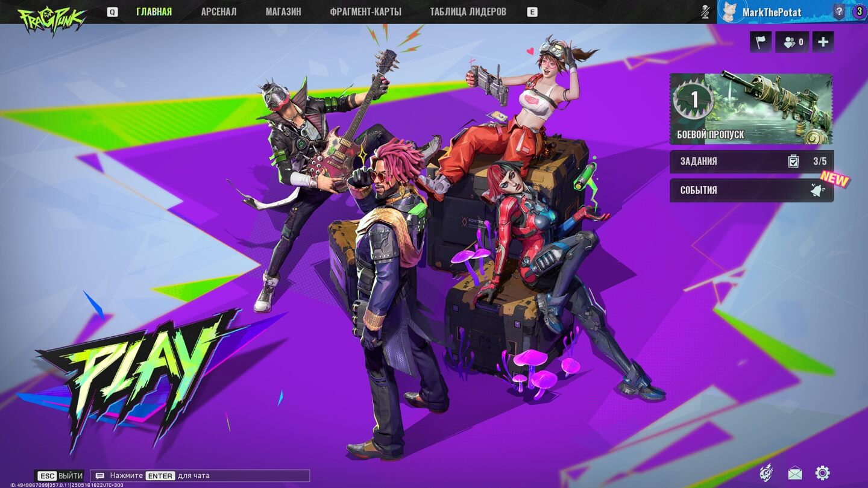The width and height of the screenshot is (868, 488).
Task: Click the plus button to invite players
Action: [823, 42]
